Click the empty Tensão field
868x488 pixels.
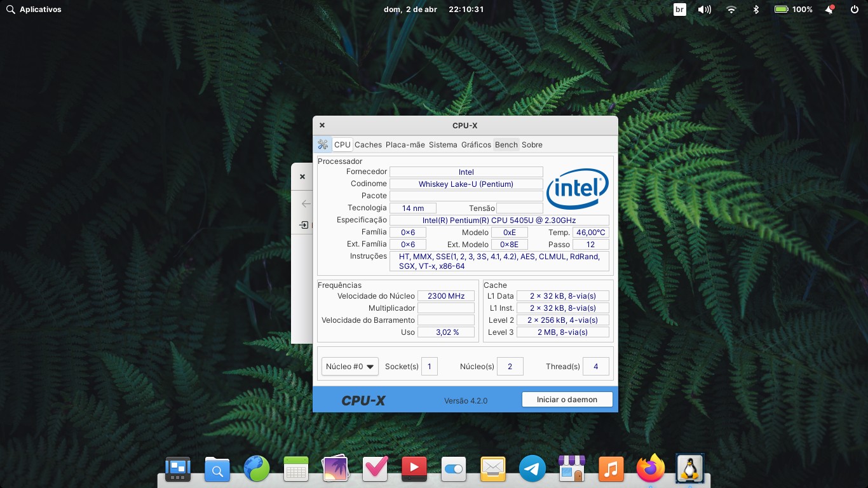pos(520,208)
